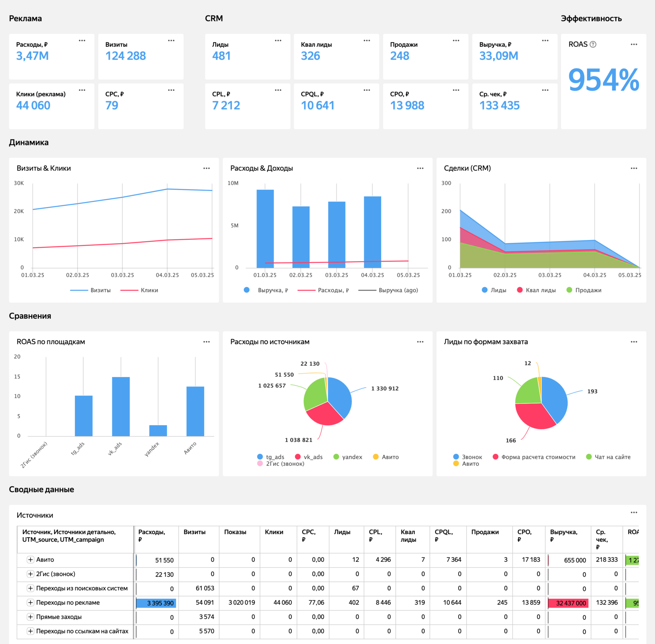Screen dimensions: 655x644
Task: Open the menu for the Визиты & Клики chart
Action: click(x=207, y=168)
